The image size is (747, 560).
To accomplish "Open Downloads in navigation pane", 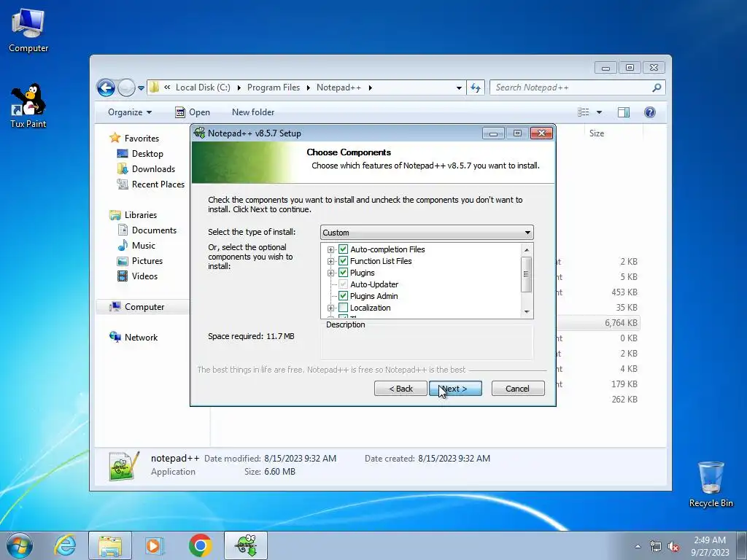I will tap(153, 169).
